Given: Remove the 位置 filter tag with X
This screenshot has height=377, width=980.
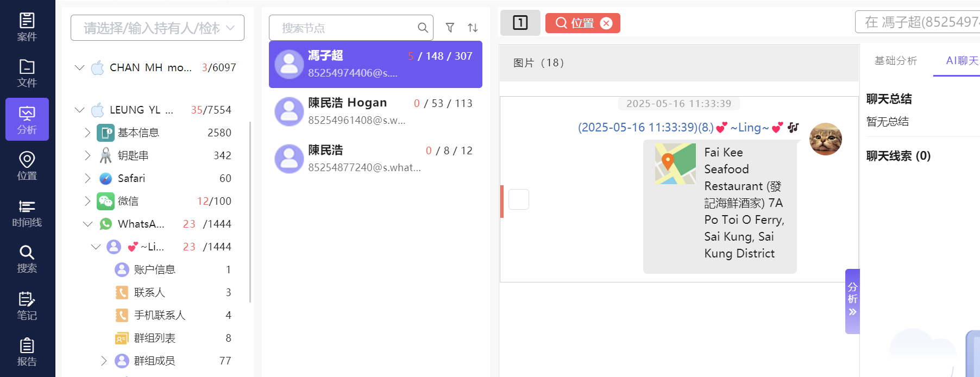Looking at the screenshot, I should pyautogui.click(x=606, y=23).
